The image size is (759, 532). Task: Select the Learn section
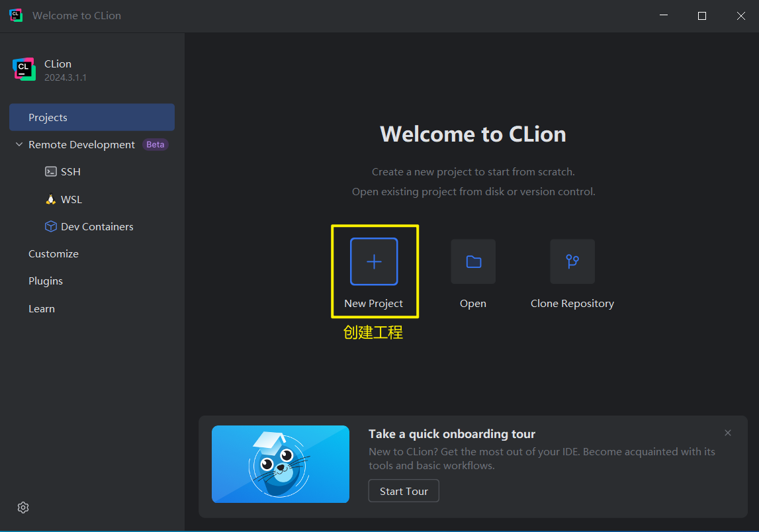[41, 308]
